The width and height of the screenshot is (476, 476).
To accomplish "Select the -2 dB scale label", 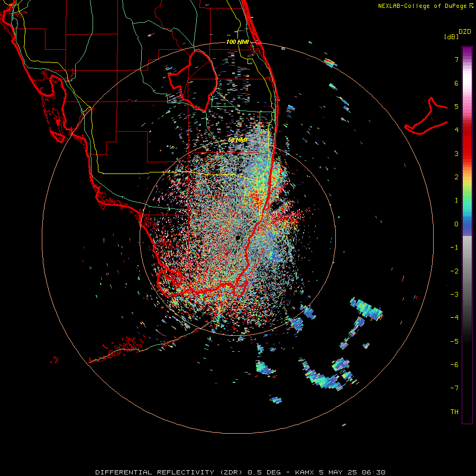I will point(454,271).
